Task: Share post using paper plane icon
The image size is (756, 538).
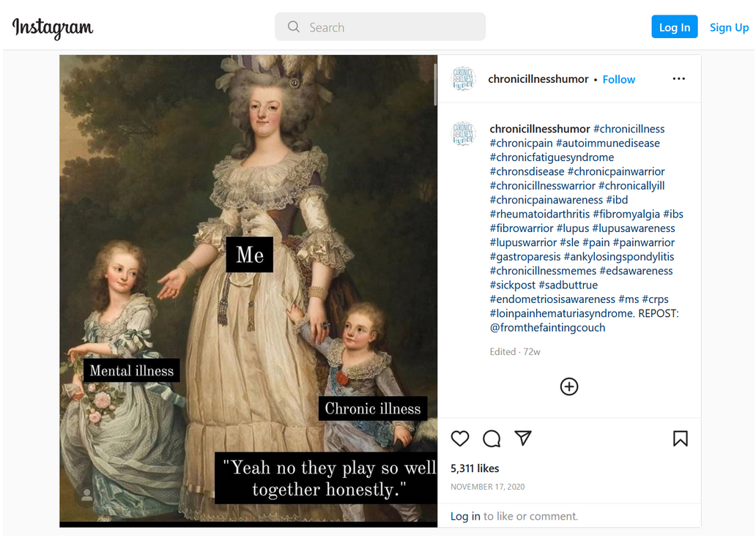Action: coord(522,438)
